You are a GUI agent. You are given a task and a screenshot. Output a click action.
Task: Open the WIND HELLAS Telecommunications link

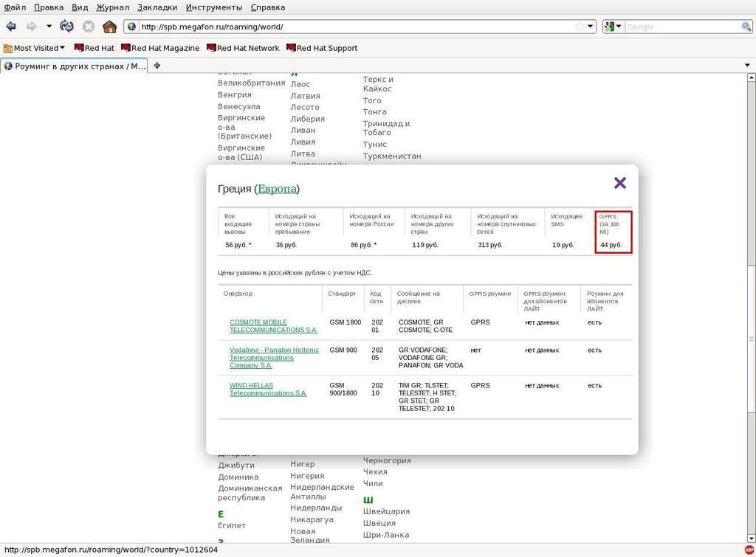pyautogui.click(x=267, y=389)
